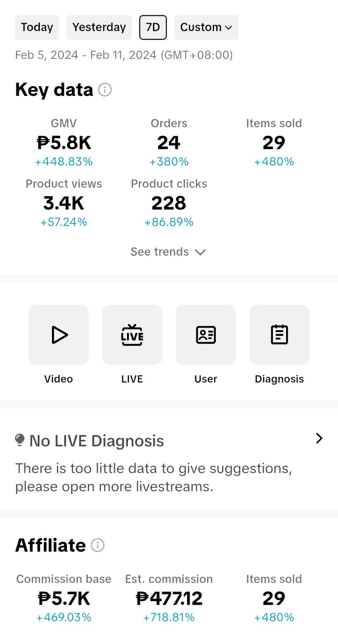Open LIVE Diagnosis with the right arrow
This screenshot has height=644, width=338.
319,438
